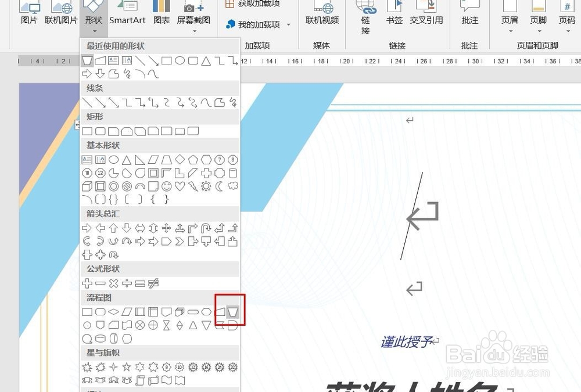Click Cross-reference (交叉引用)

pos(426,13)
